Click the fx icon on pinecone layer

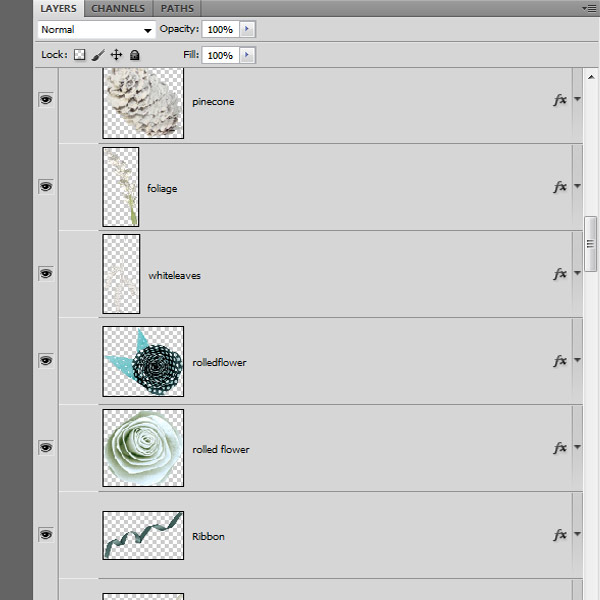coord(560,100)
